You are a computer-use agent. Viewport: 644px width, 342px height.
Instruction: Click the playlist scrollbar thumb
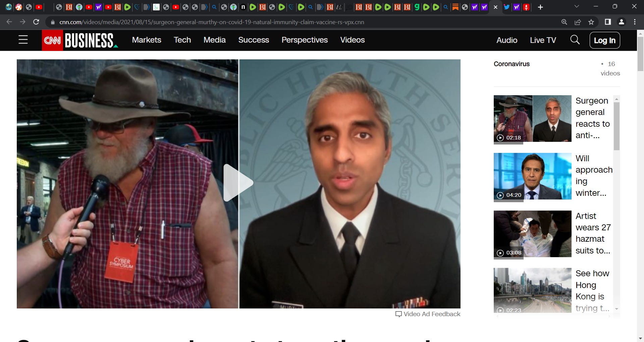[x=616, y=126]
